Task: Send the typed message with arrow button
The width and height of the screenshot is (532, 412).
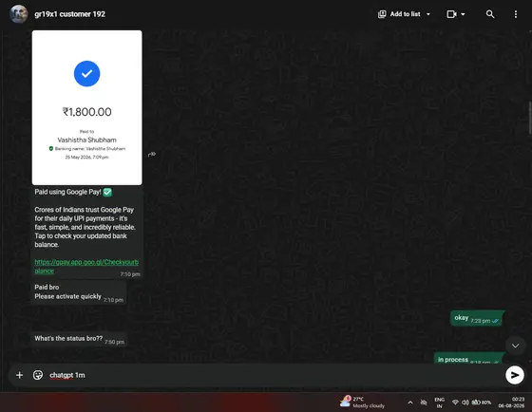Action: (x=514, y=375)
